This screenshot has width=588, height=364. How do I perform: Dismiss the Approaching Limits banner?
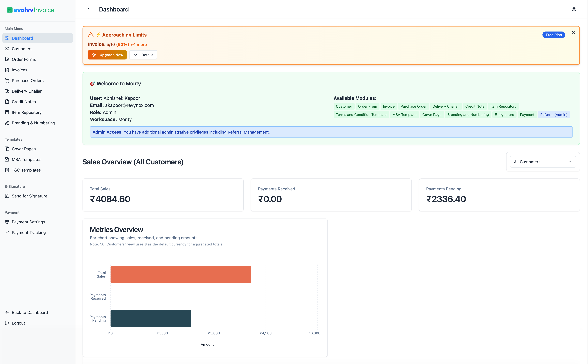coord(573,32)
